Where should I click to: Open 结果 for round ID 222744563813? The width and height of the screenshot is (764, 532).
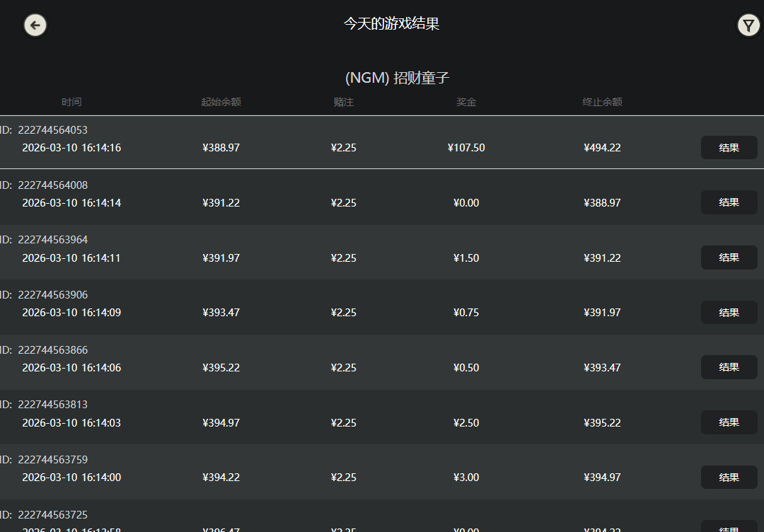click(x=729, y=422)
